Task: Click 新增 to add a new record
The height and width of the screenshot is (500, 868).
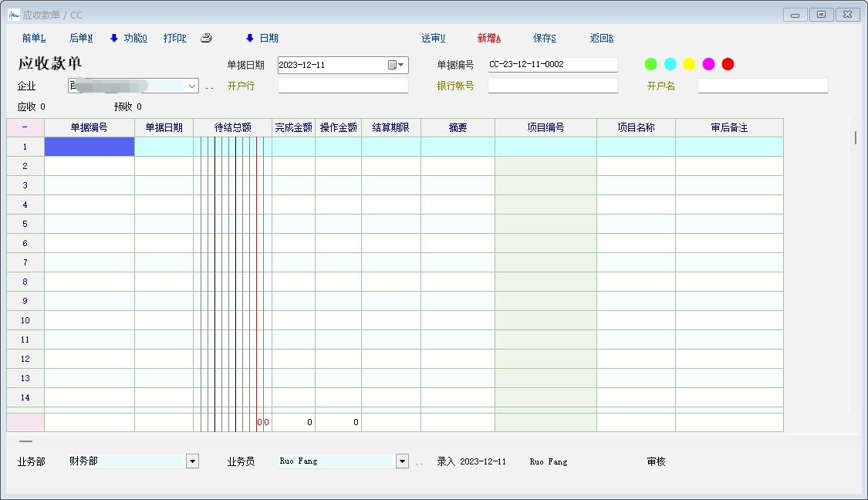Action: coord(488,38)
